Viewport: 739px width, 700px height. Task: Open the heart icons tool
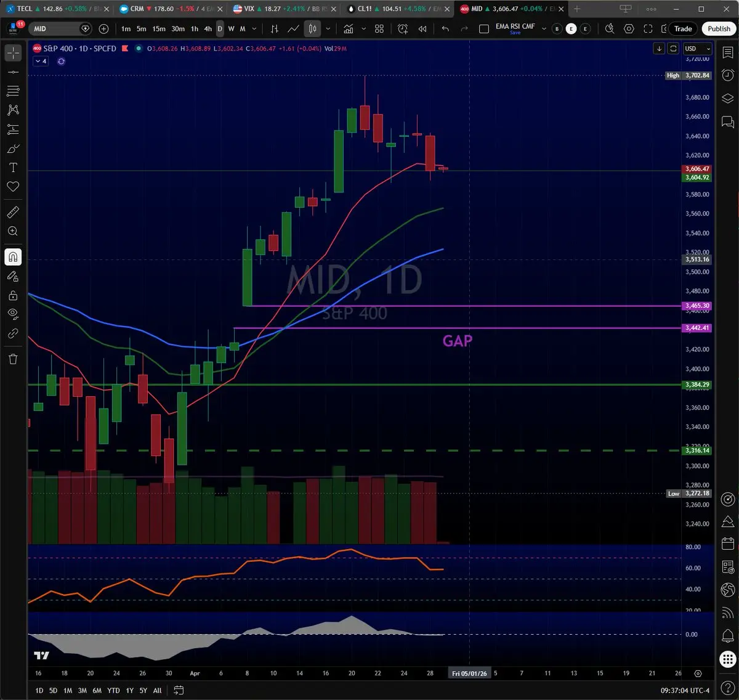pos(13,187)
